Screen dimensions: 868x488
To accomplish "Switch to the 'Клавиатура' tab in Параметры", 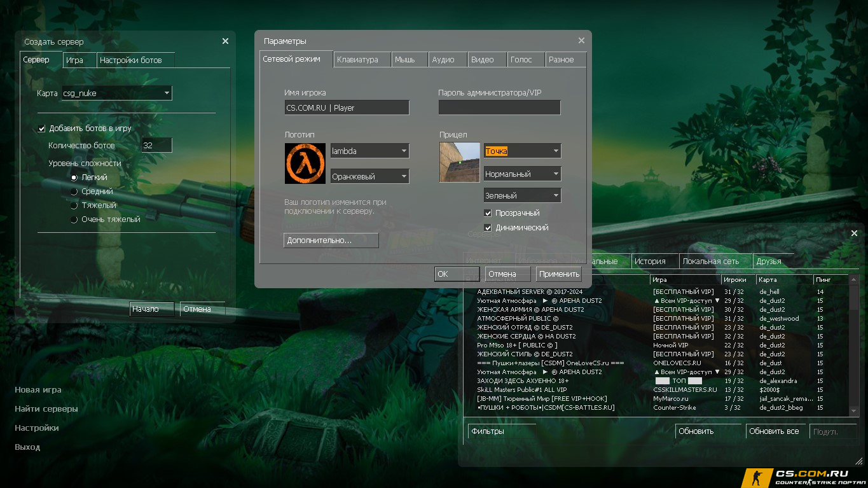I will (x=362, y=59).
